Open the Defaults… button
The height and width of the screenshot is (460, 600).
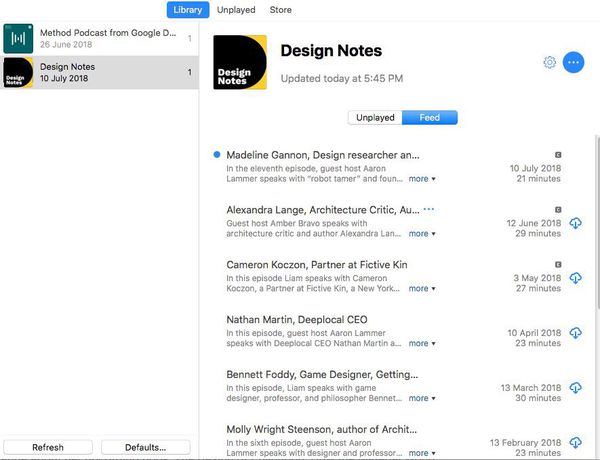click(145, 447)
